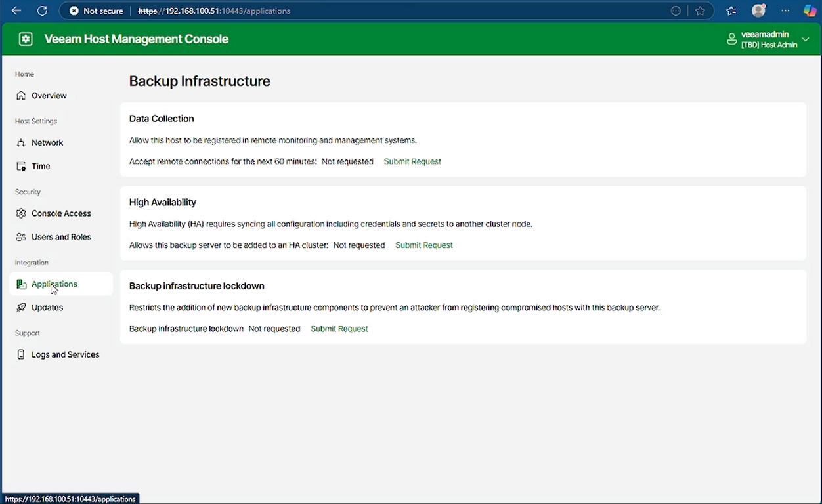Click the Overview home icon

pyautogui.click(x=21, y=96)
